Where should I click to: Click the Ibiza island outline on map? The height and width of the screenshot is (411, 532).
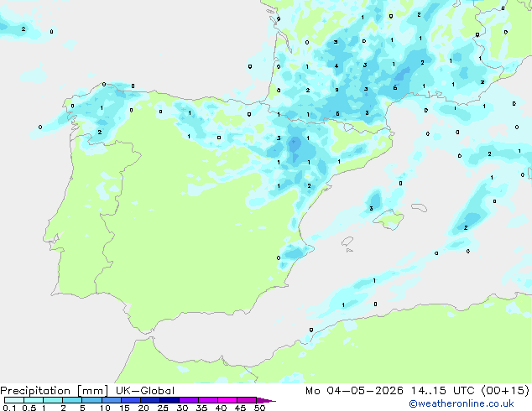point(347,242)
